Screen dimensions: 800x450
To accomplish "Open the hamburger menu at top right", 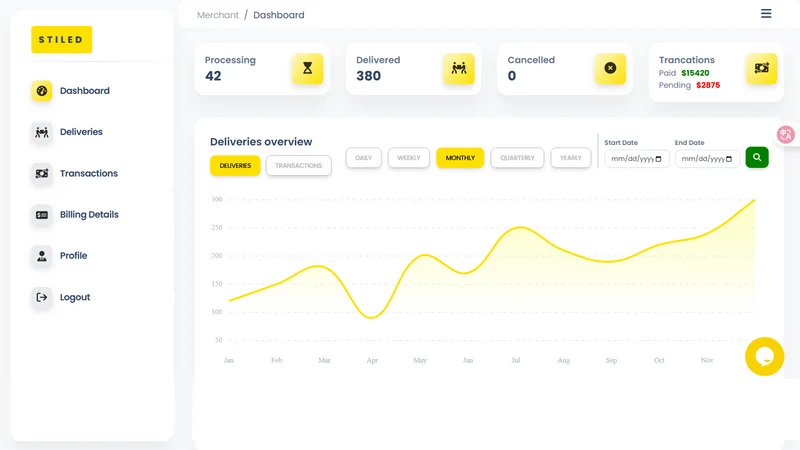I will [x=766, y=14].
